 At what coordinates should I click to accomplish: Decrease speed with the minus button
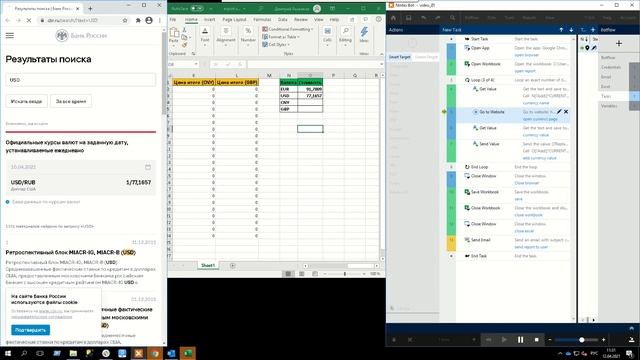point(550,340)
